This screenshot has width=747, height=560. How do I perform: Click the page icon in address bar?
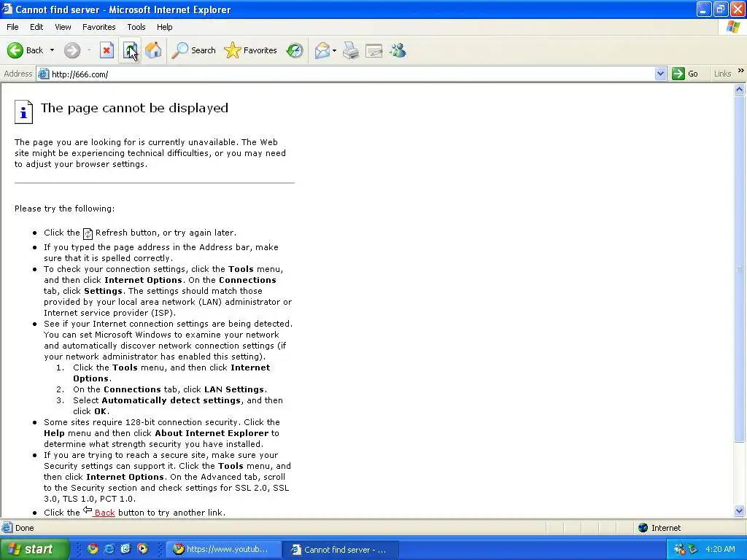click(x=43, y=74)
